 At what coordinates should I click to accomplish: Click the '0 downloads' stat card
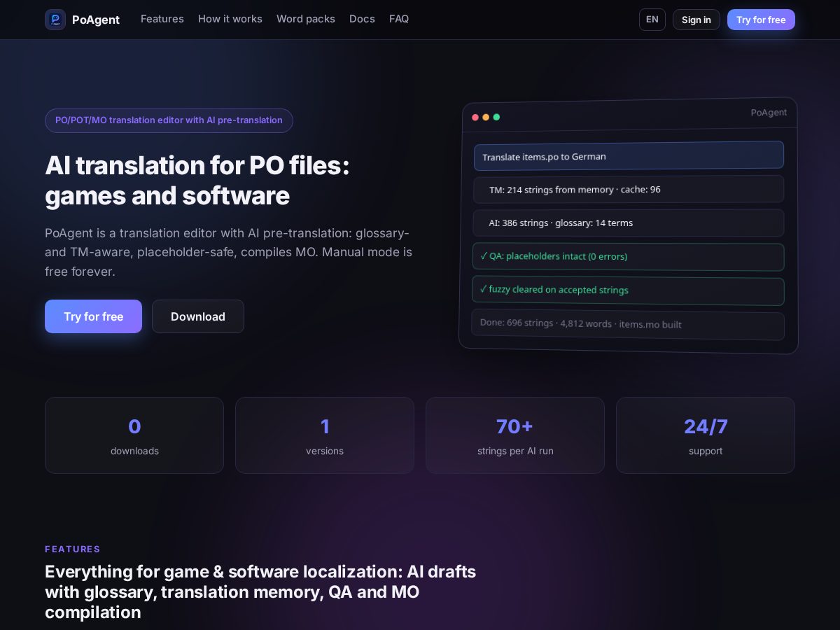(134, 435)
